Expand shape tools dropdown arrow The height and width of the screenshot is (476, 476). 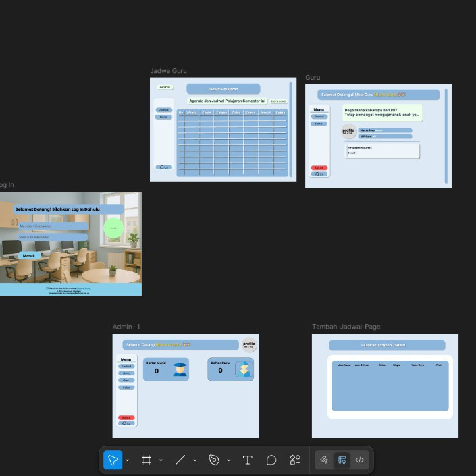coord(195,460)
